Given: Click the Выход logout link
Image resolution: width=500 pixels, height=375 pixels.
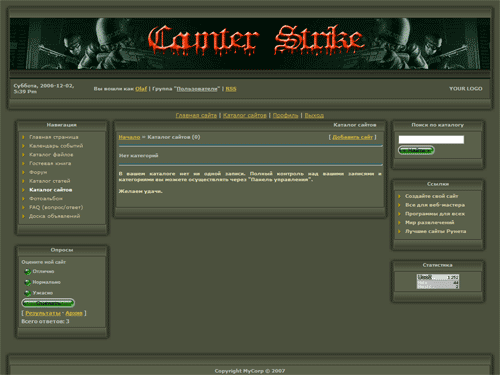Looking at the screenshot, I should [314, 115].
